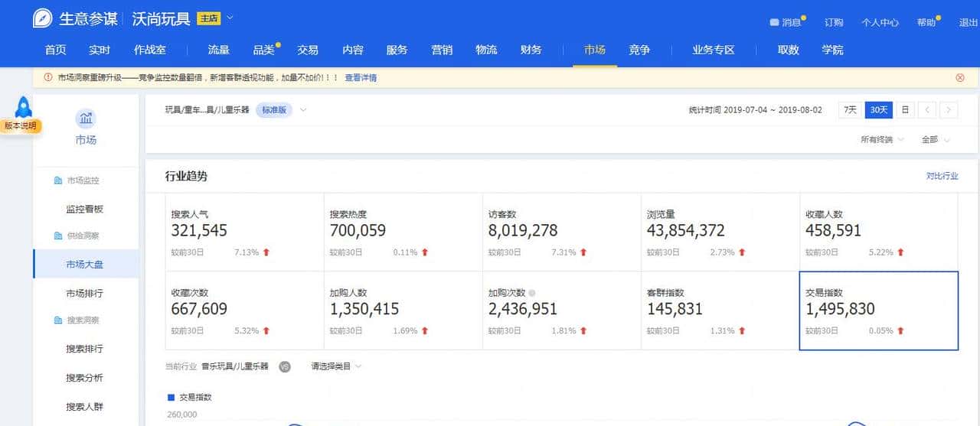Open the 所有终端 dropdown
This screenshot has width=980, height=426.
pyautogui.click(x=882, y=140)
